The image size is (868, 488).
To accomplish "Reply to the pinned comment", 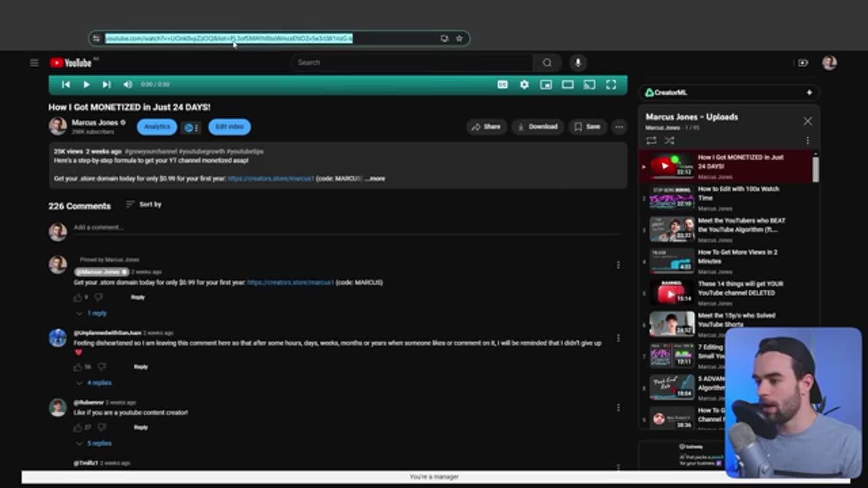I will click(x=138, y=298).
